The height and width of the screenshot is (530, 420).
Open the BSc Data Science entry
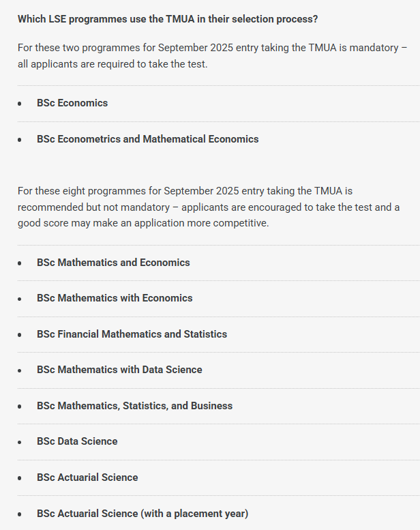coord(77,441)
